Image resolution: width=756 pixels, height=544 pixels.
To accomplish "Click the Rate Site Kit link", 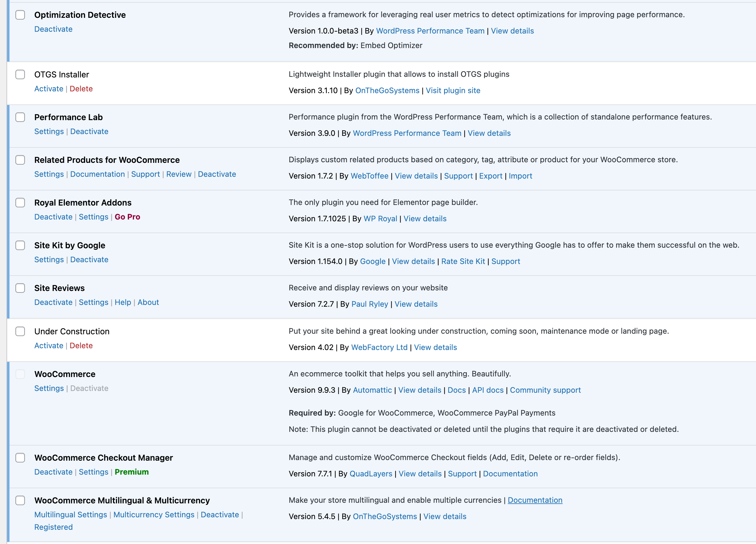I will pos(463,261).
